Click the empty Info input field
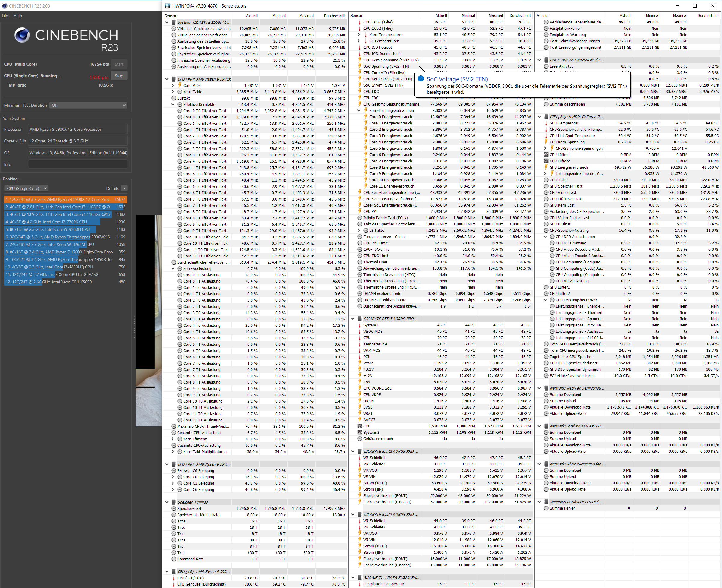This screenshot has width=722, height=588. (x=78, y=165)
